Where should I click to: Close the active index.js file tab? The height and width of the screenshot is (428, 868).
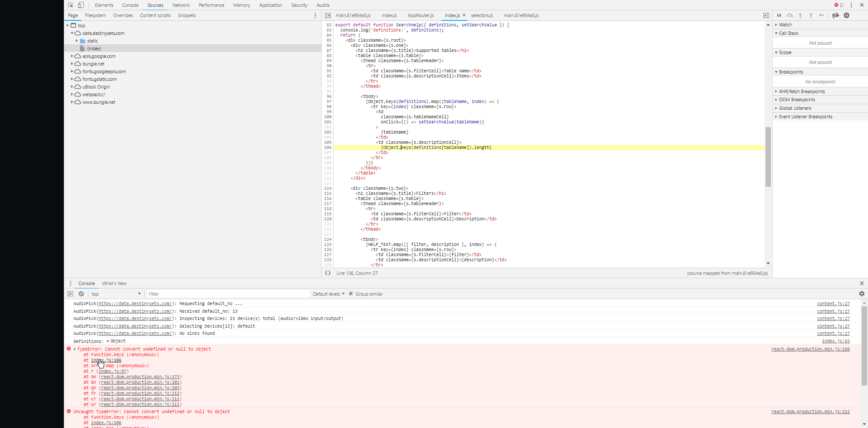point(464,15)
